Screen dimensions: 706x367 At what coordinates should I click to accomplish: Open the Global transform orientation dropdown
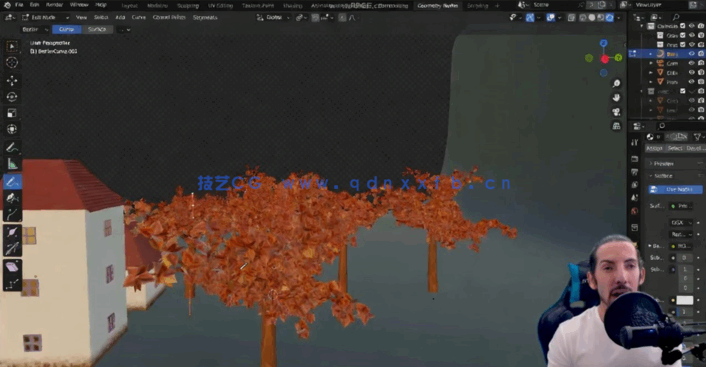274,18
